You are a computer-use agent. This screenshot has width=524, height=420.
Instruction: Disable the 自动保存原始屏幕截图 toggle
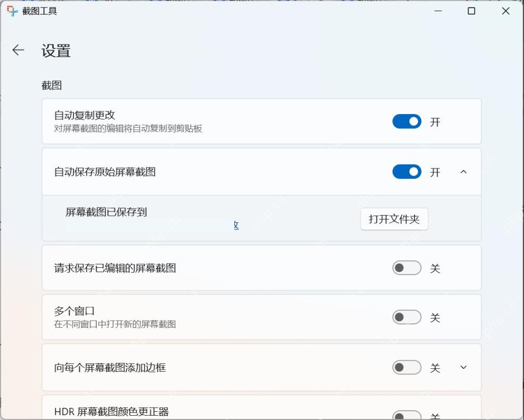tap(407, 172)
